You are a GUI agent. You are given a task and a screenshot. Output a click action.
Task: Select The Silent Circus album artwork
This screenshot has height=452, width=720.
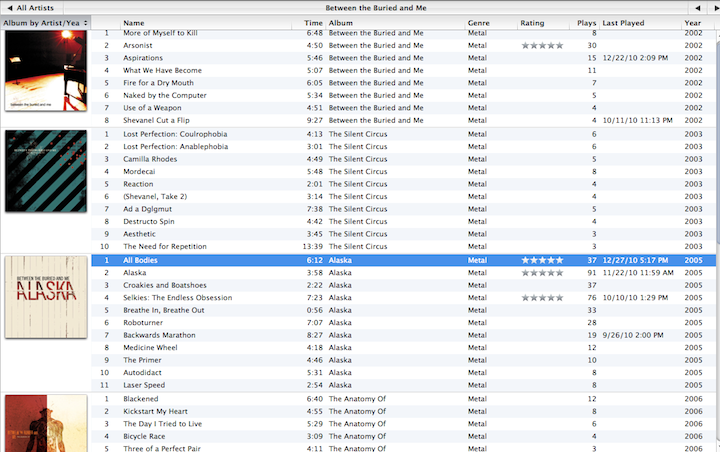46,171
